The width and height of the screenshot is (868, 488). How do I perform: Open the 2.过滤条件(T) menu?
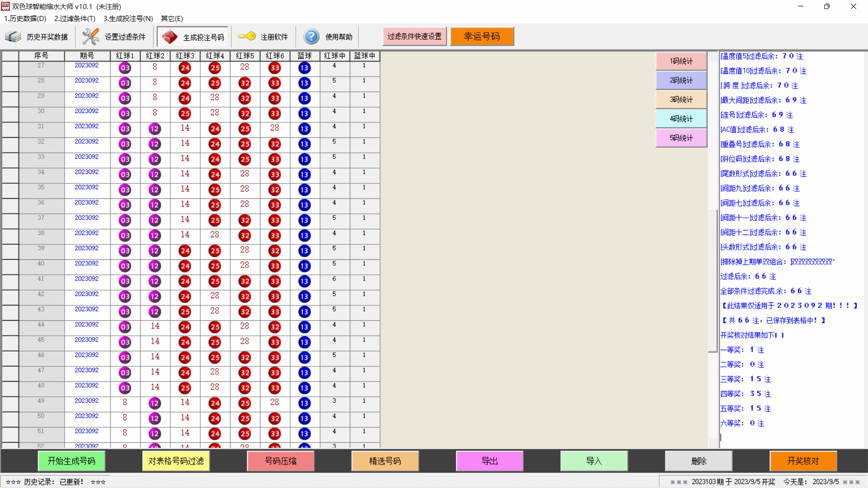75,19
